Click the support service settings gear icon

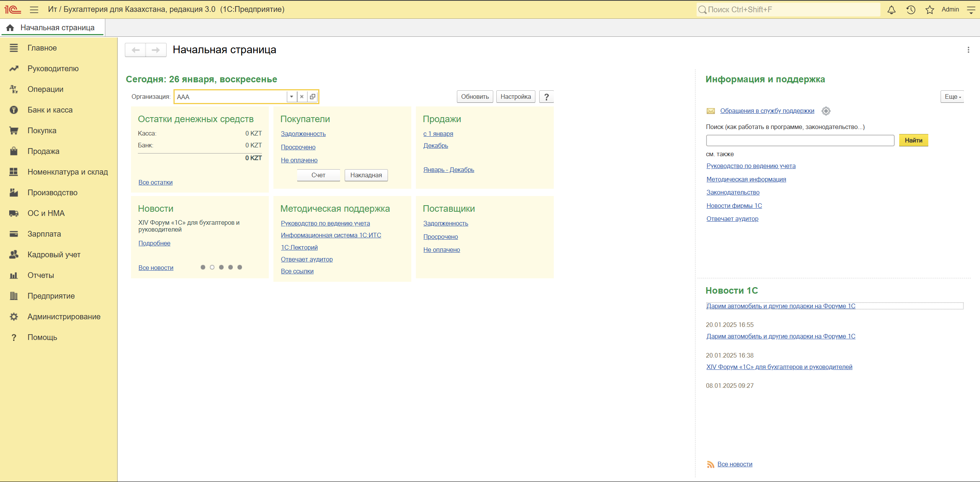click(x=826, y=111)
